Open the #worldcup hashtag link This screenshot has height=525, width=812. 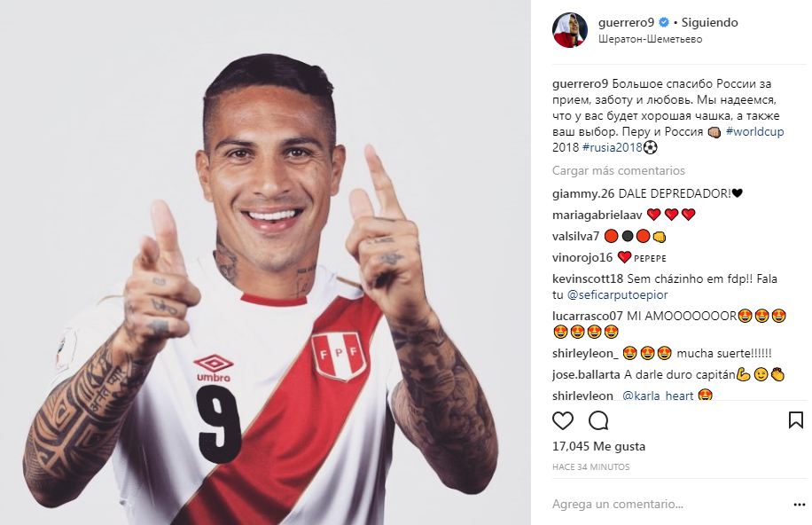click(x=754, y=131)
